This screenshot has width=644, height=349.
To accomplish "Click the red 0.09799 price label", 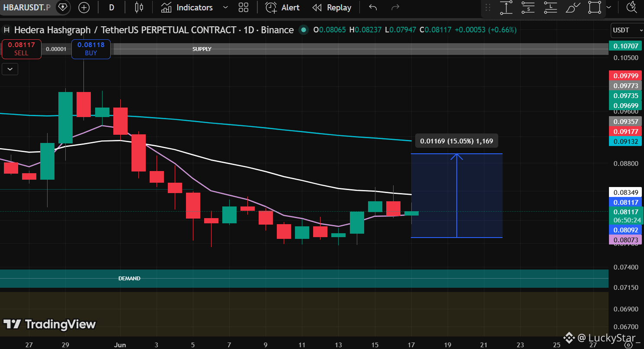I will click(x=625, y=76).
